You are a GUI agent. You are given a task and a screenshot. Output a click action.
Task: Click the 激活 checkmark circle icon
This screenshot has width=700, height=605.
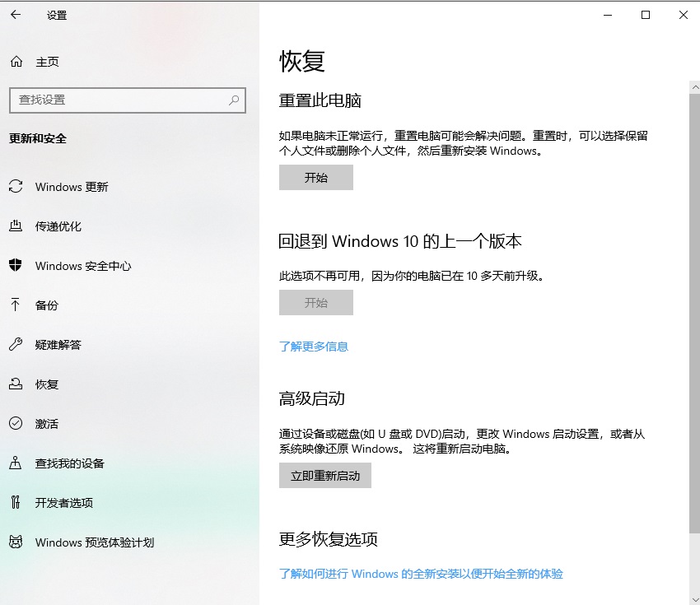(16, 423)
